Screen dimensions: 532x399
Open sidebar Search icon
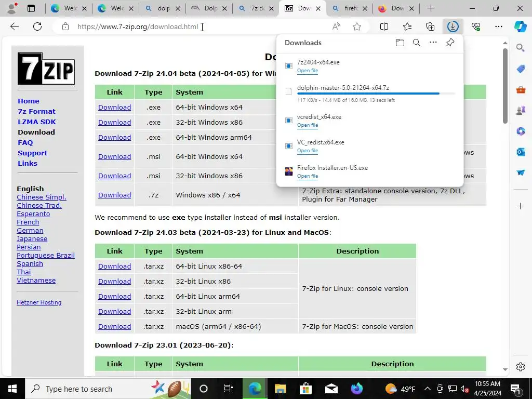pos(521,48)
